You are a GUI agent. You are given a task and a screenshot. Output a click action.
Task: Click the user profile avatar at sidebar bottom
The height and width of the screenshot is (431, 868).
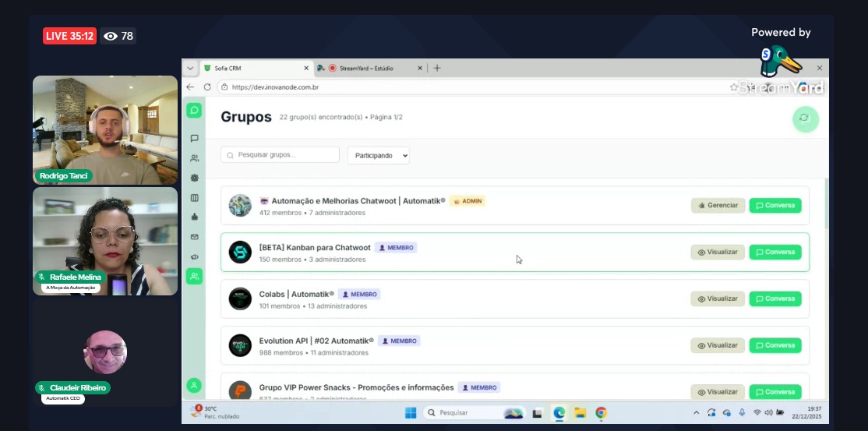click(x=194, y=385)
